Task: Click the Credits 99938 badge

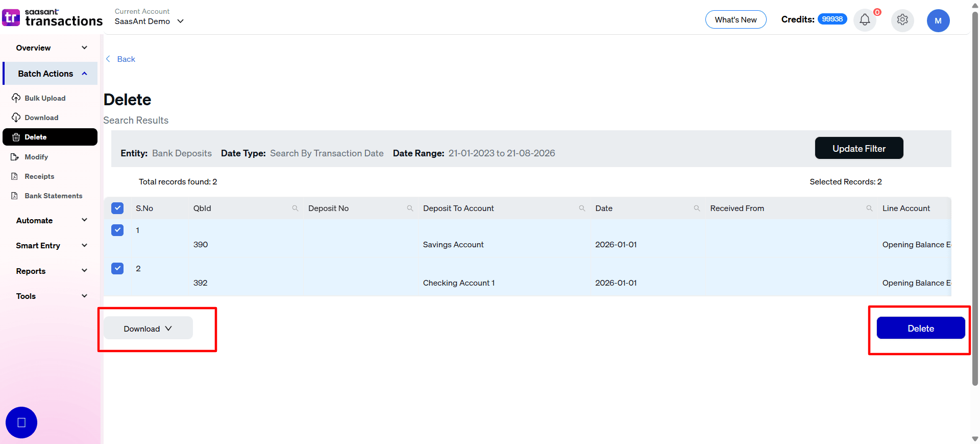Action: [x=832, y=19]
